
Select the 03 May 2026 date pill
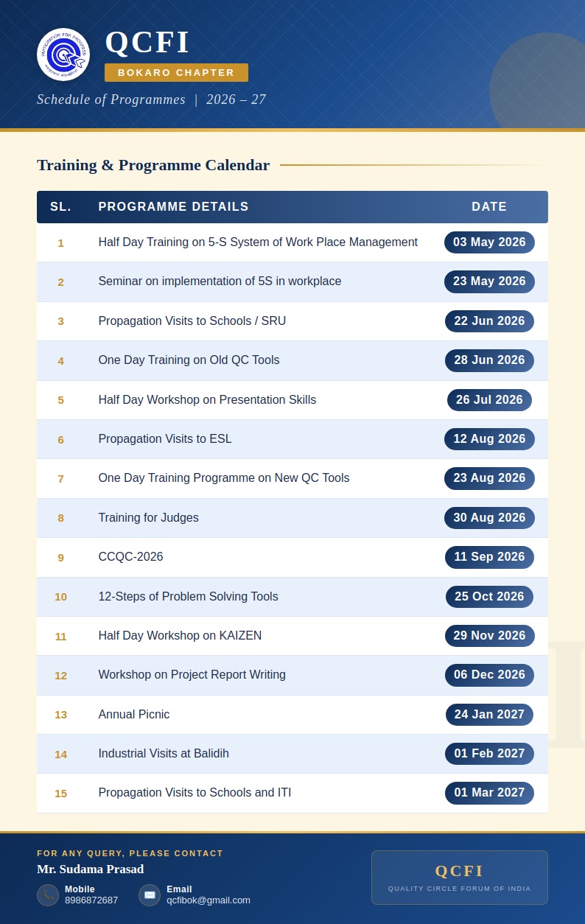tap(489, 242)
